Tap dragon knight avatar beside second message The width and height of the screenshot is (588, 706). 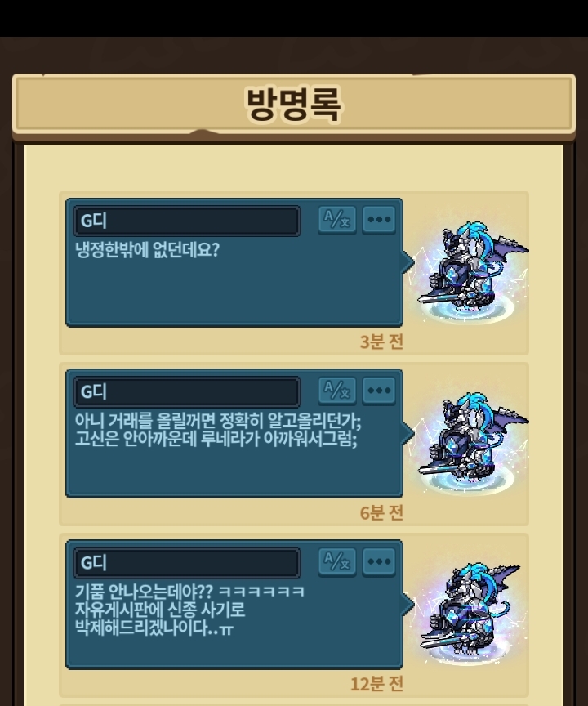pos(470,441)
